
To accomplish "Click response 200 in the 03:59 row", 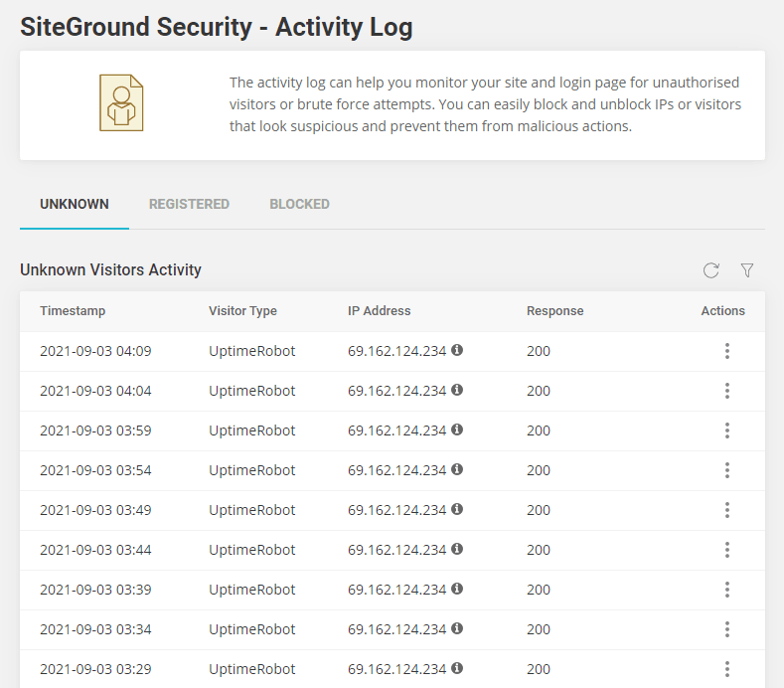I will click(539, 430).
